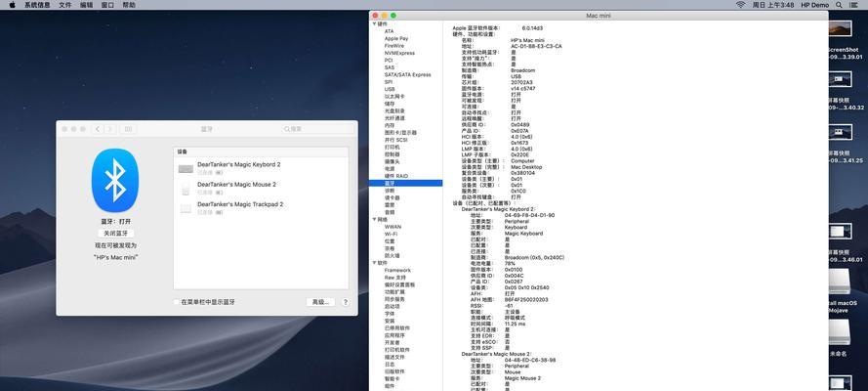Image resolution: width=868 pixels, height=391 pixels.
Task: Select 应用程序 in sidebar
Action: 394,335
